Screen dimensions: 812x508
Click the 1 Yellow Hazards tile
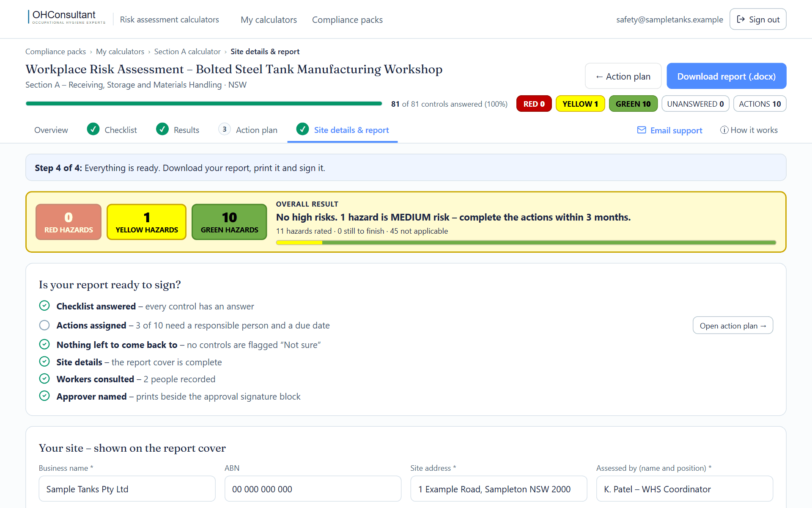click(x=147, y=222)
